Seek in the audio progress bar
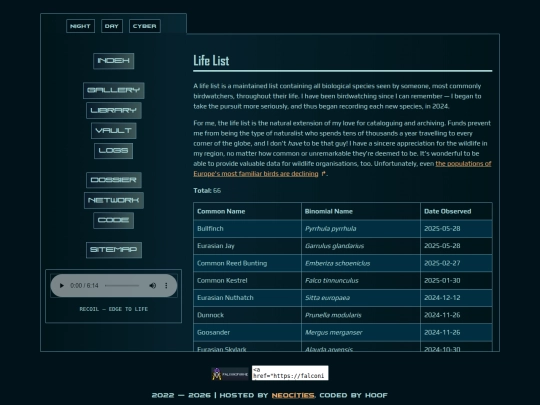Viewport: 540px width, 405px height. click(122, 285)
